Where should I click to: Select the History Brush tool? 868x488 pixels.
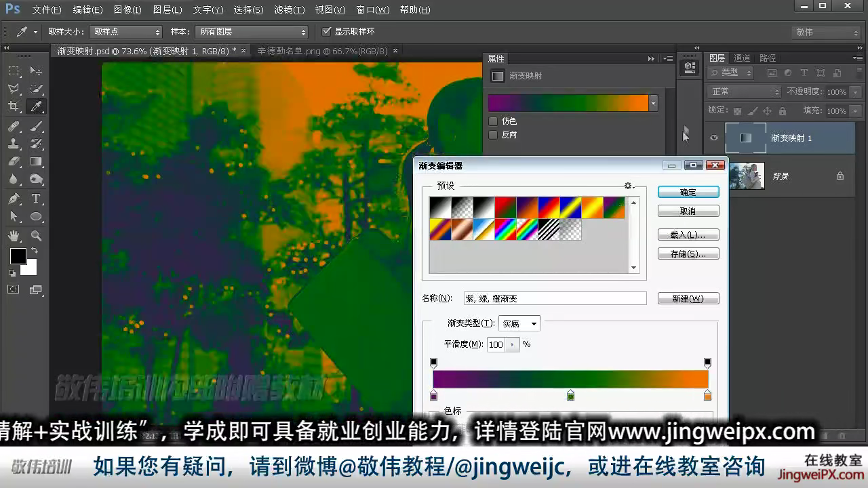point(36,144)
